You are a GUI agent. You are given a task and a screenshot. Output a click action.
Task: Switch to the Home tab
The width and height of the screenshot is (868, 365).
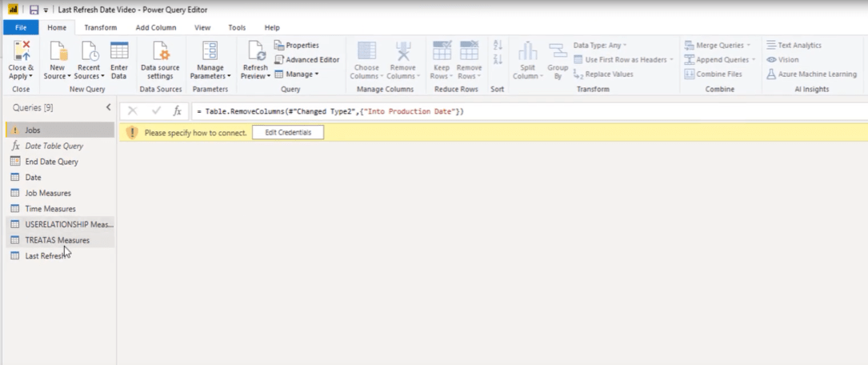point(57,28)
